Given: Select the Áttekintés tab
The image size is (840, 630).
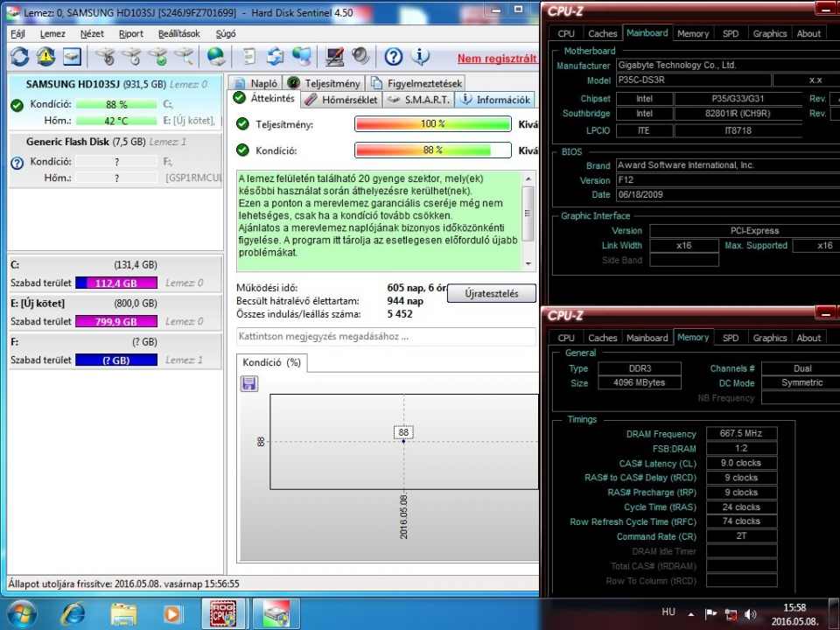Looking at the screenshot, I should pyautogui.click(x=264, y=99).
